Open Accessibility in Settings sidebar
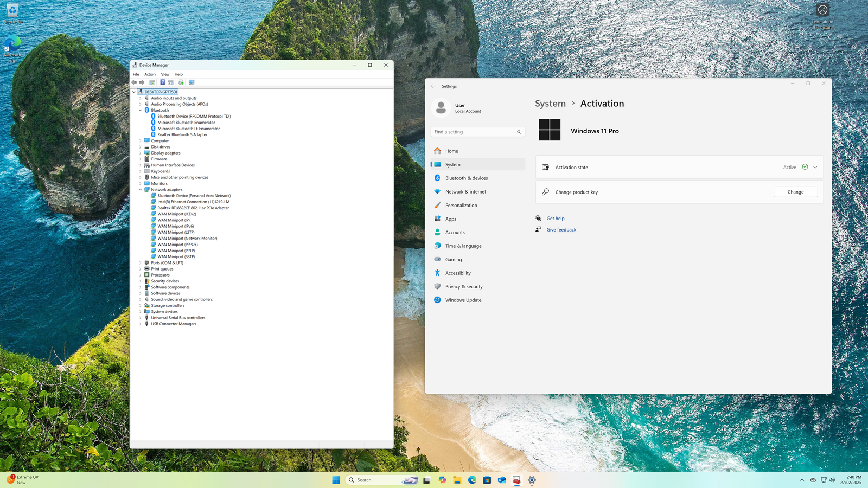Screen dimensions: 868x488 pos(478,273)
